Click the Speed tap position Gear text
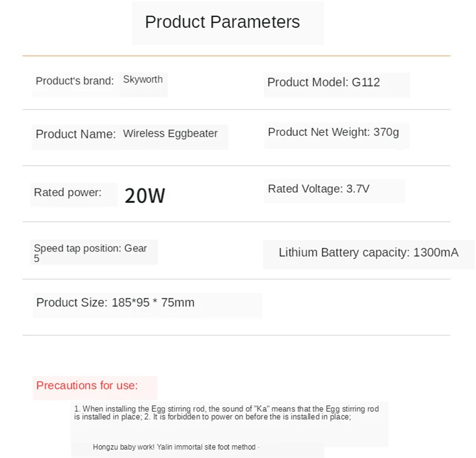 [x=90, y=248]
